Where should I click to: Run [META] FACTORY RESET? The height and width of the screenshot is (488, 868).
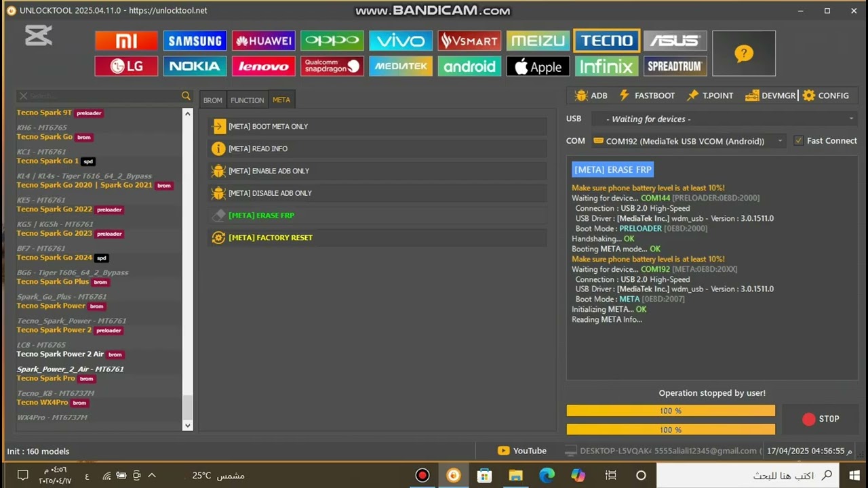coord(378,238)
